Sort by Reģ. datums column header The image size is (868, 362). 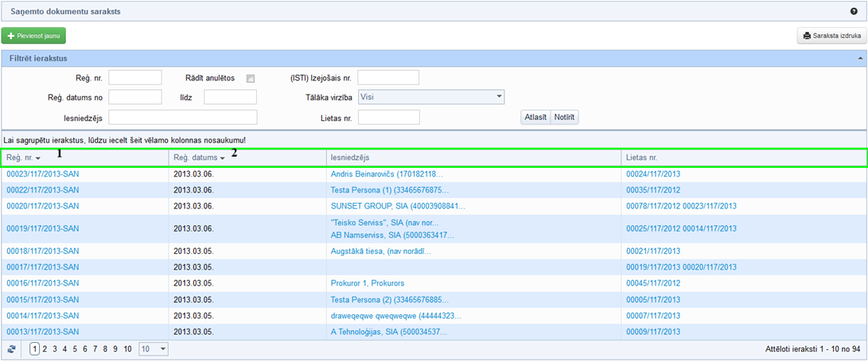point(199,158)
